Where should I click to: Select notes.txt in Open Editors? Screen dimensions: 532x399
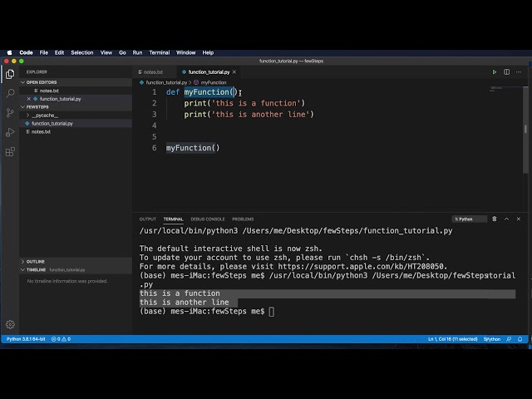tap(76, 91)
